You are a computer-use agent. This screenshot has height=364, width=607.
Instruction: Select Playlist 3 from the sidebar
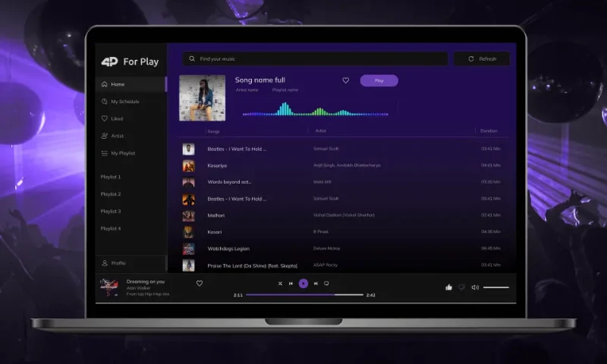[x=111, y=211]
